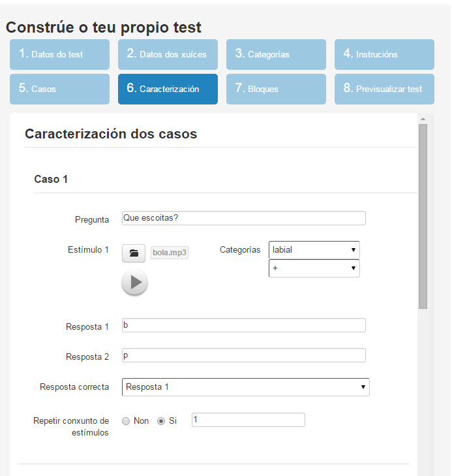This screenshot has height=476, width=452.
Task: Select the 'Non' repeat radio button
Action: 126,421
